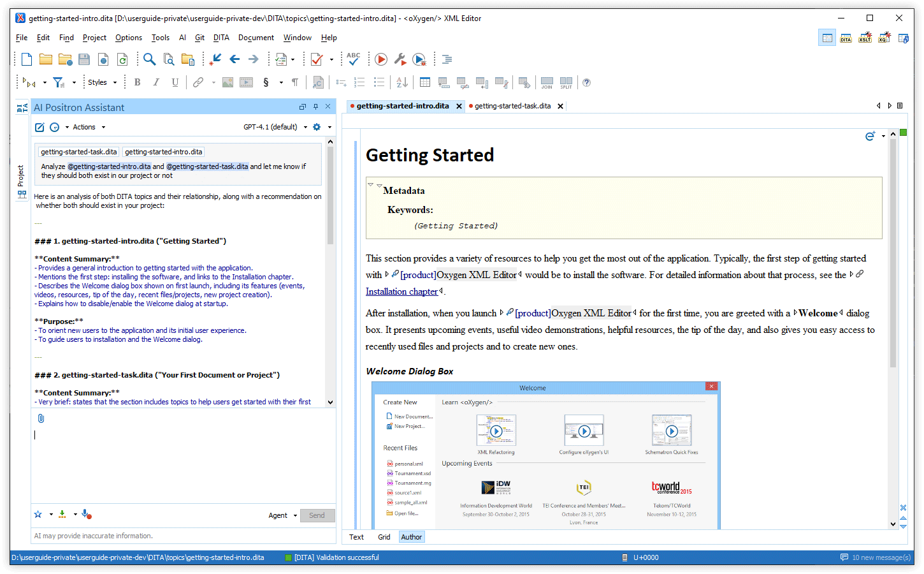
Task: Create a new document with New icon
Action: [x=27, y=59]
